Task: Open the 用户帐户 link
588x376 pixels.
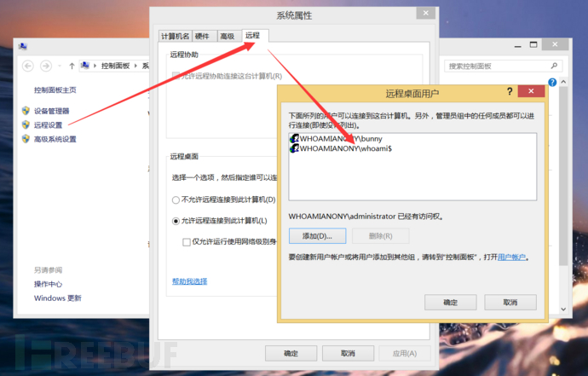Action: [x=511, y=257]
